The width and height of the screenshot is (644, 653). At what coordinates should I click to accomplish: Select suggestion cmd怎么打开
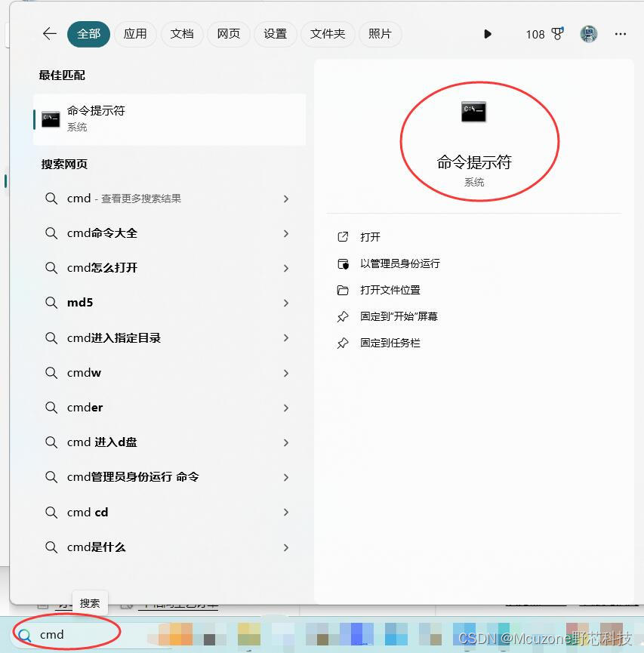(170, 268)
